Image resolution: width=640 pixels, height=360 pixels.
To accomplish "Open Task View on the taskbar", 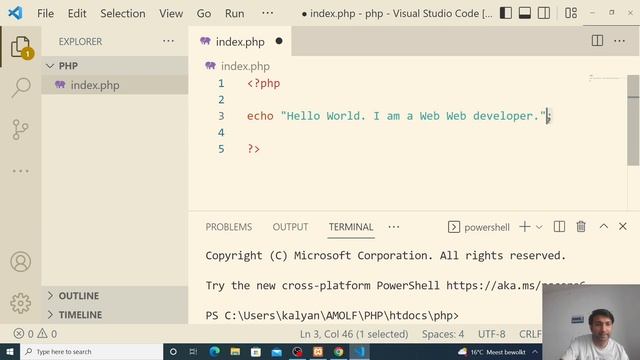I will [193, 351].
